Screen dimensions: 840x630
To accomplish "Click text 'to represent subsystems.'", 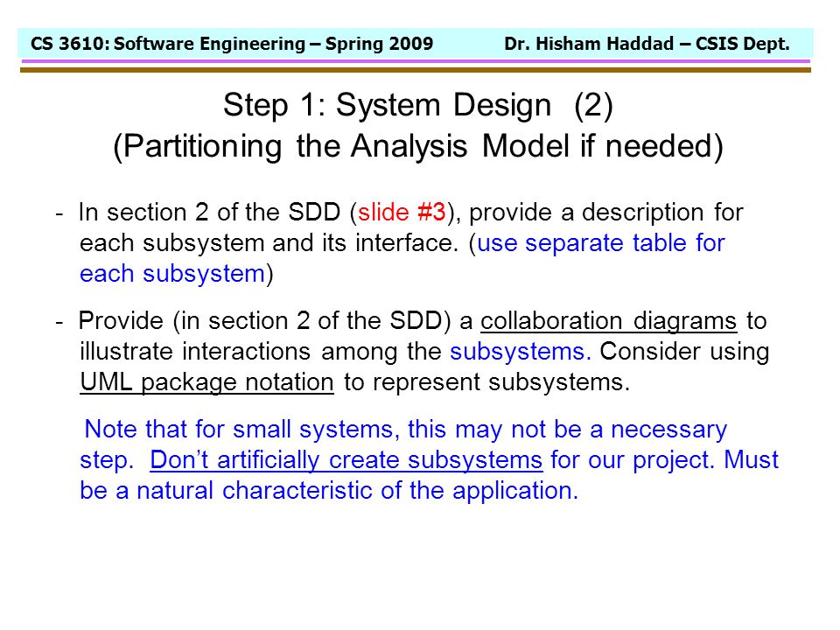I will (x=486, y=382).
